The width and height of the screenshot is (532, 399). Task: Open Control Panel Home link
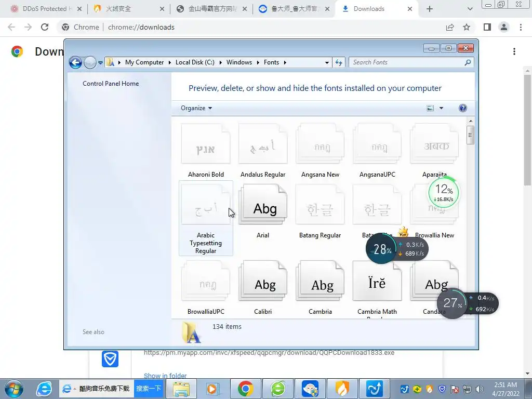click(x=111, y=84)
